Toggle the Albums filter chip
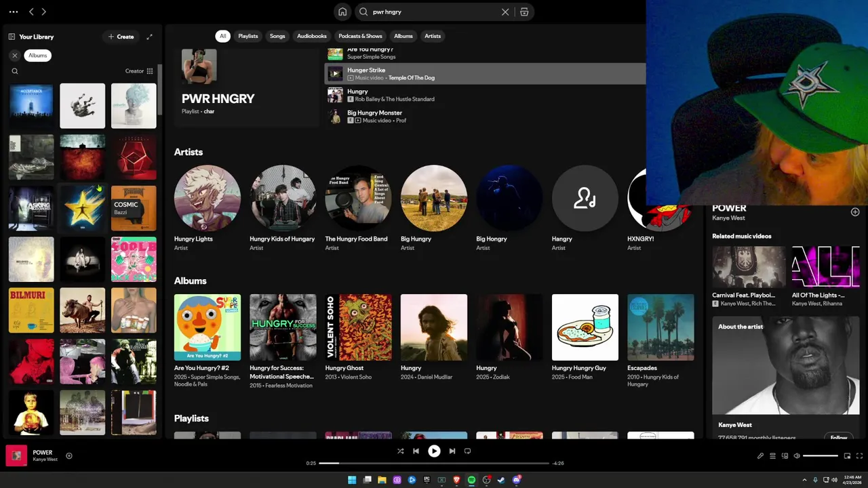The width and height of the screenshot is (868, 488). [38, 56]
